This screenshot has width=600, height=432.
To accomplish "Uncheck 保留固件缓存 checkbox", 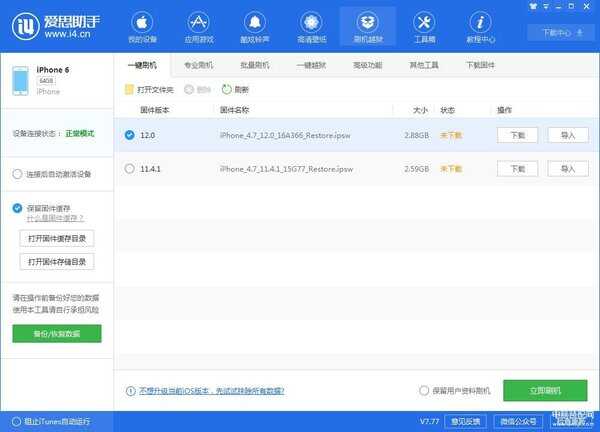I will (x=17, y=208).
